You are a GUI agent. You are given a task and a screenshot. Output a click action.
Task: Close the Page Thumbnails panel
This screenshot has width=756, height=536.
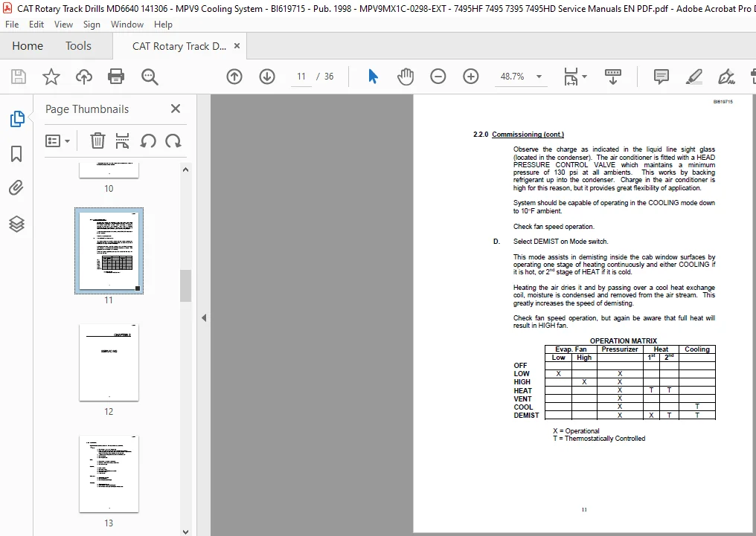point(176,109)
